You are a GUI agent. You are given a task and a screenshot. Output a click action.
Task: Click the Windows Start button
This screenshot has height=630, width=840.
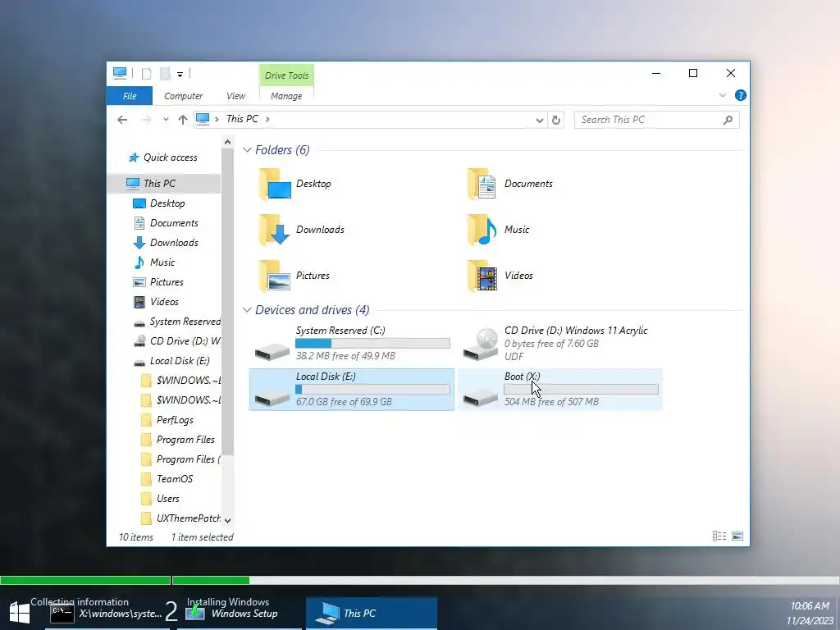(x=20, y=613)
